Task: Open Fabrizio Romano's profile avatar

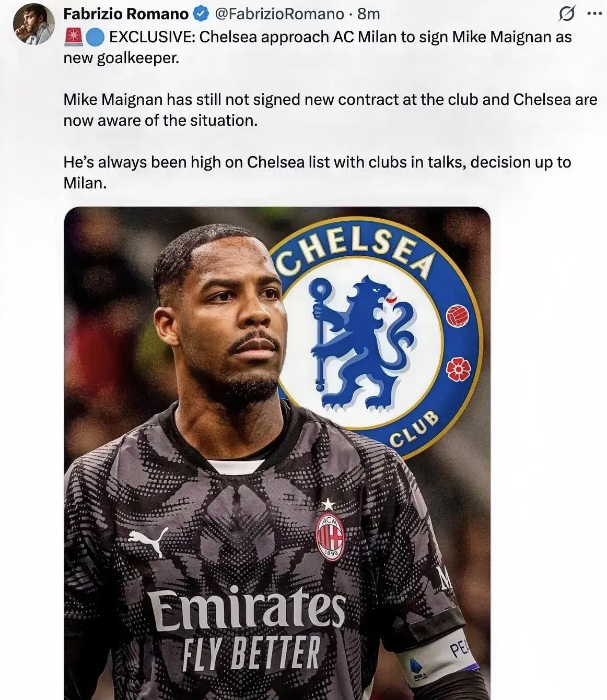Action: pos(33,24)
